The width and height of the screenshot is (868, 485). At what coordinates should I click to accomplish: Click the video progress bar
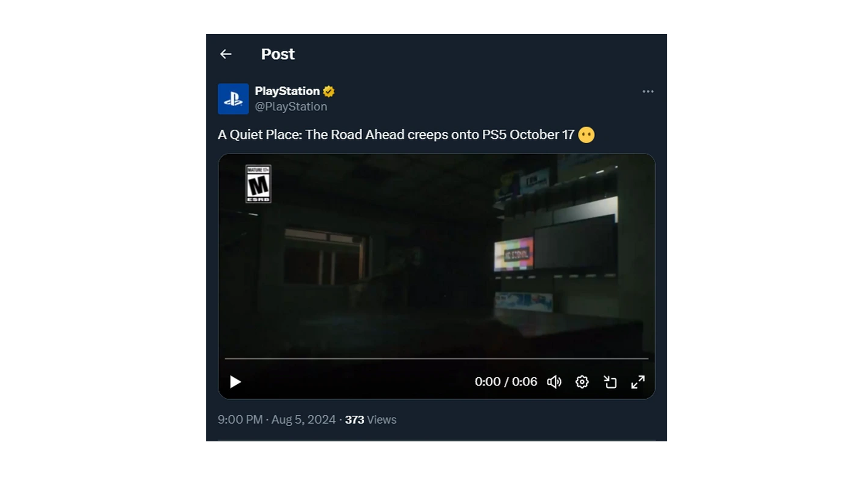pos(436,359)
